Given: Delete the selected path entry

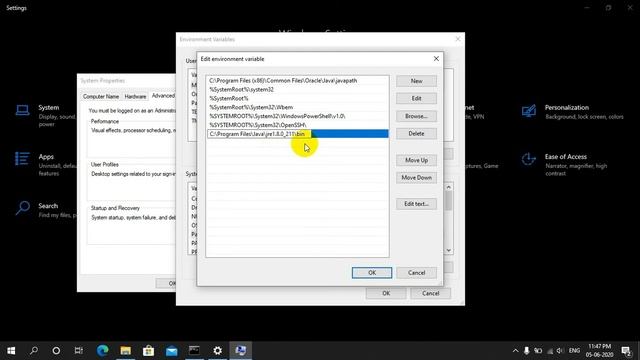Looking at the screenshot, I should point(416,133).
